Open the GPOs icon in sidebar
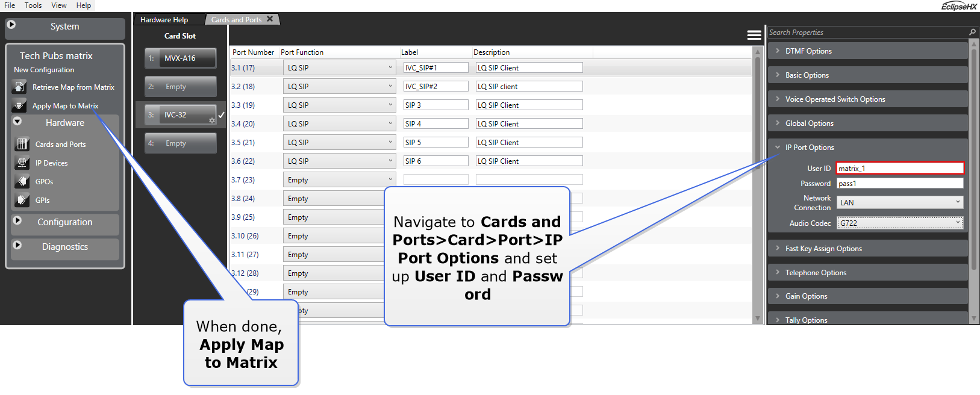The height and width of the screenshot is (395, 980). pyautogui.click(x=22, y=182)
